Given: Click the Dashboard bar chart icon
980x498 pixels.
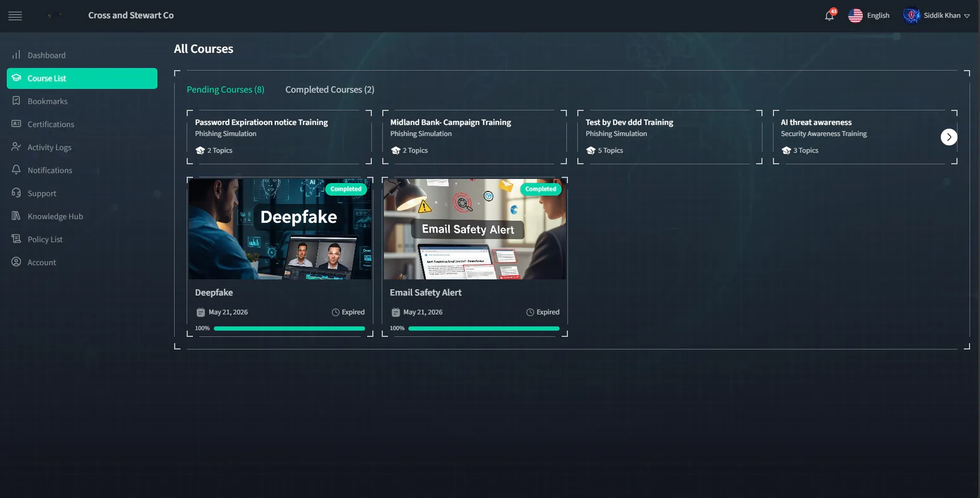Looking at the screenshot, I should click(x=16, y=55).
